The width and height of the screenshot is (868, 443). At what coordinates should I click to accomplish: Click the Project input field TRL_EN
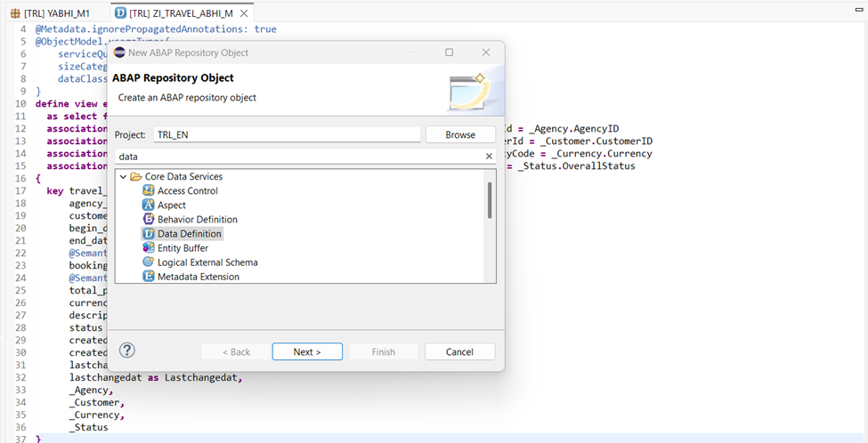pyautogui.click(x=287, y=134)
